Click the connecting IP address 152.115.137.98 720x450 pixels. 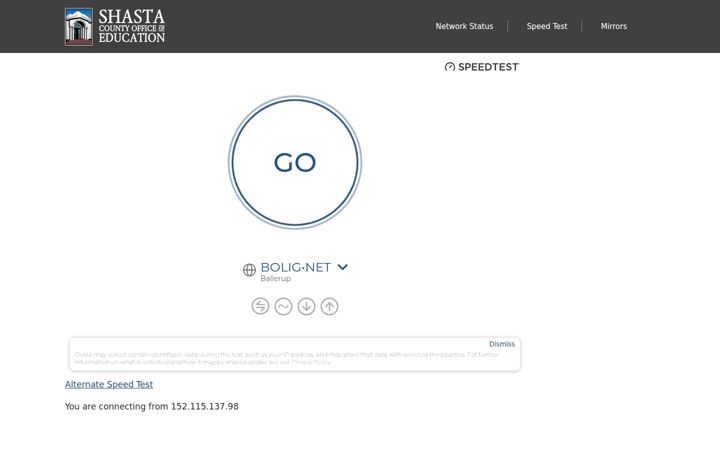(x=205, y=406)
